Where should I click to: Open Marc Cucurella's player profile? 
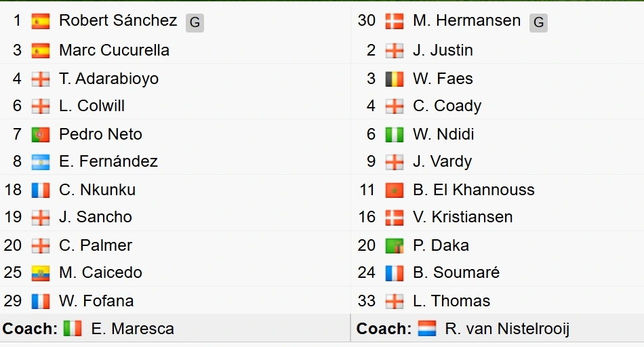click(114, 50)
